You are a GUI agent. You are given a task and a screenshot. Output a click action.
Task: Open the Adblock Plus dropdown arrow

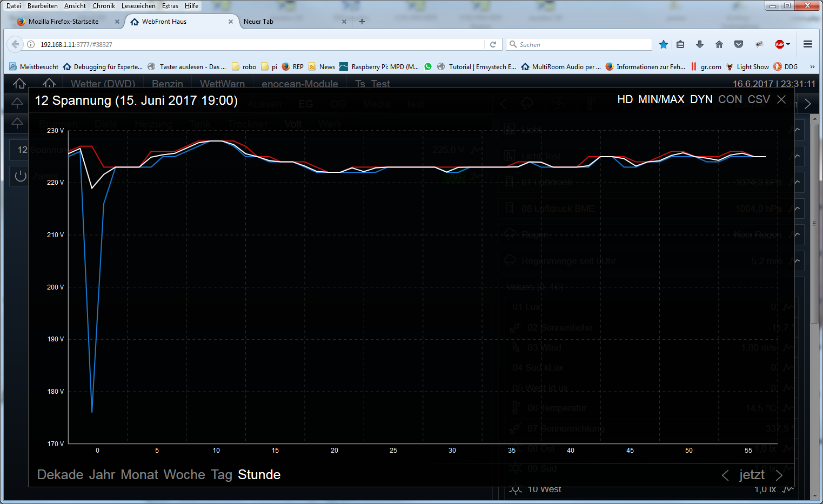(x=788, y=44)
